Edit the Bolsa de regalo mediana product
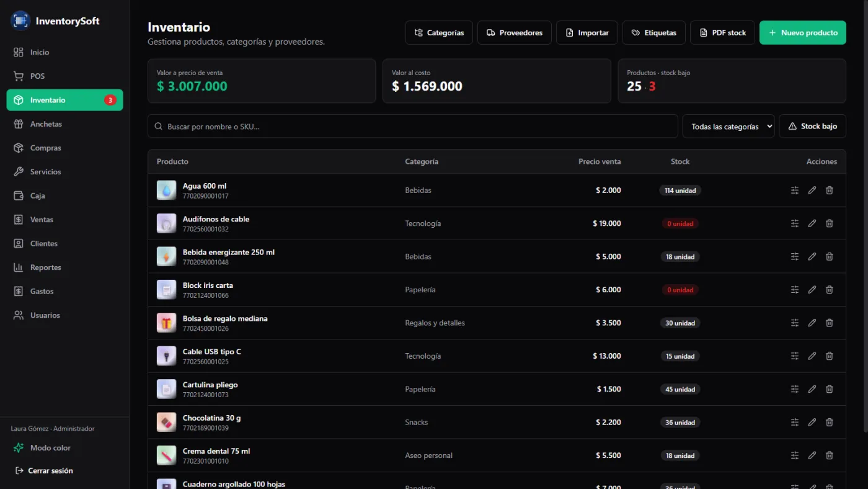The image size is (868, 489). click(812, 323)
